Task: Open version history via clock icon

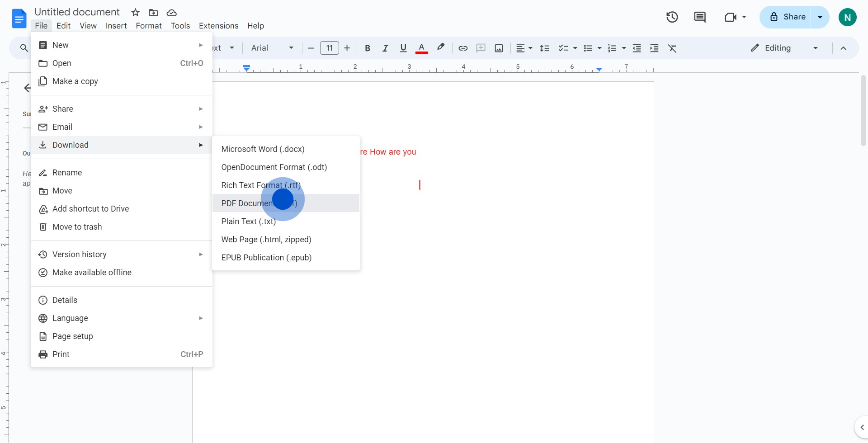Action: [672, 17]
